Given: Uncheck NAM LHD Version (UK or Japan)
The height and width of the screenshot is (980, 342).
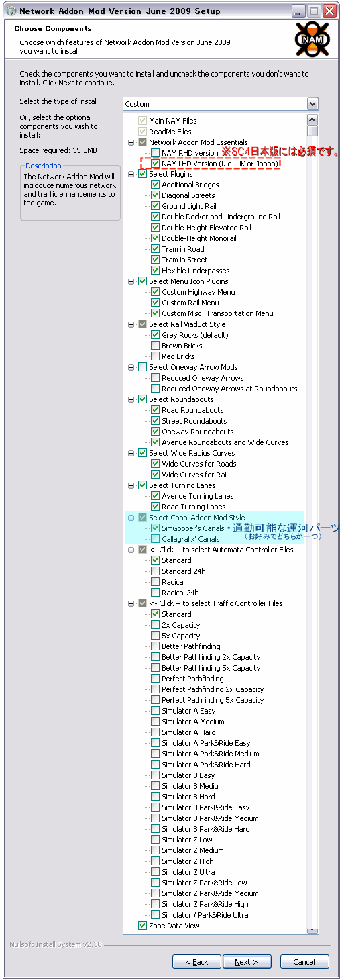Looking at the screenshot, I should pos(156,164).
